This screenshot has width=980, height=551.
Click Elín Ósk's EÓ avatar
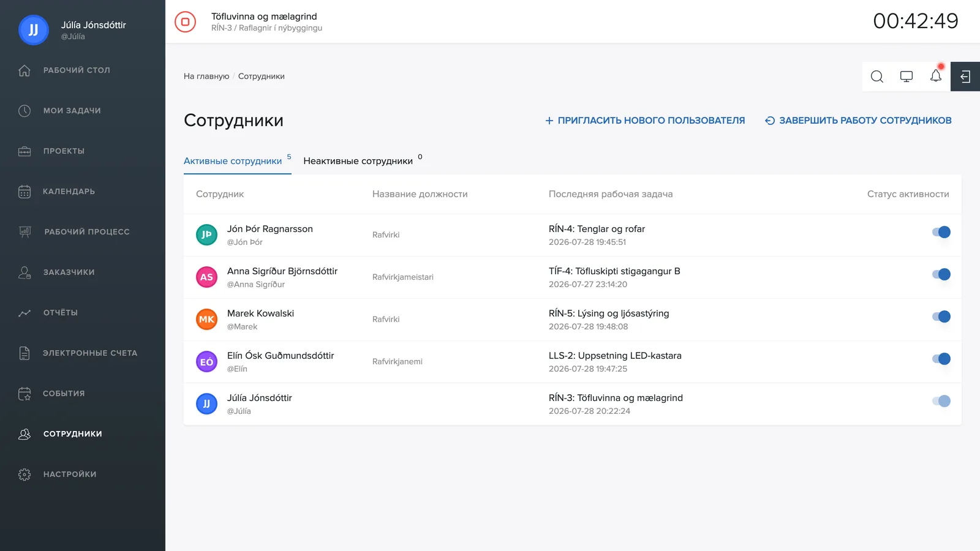206,361
